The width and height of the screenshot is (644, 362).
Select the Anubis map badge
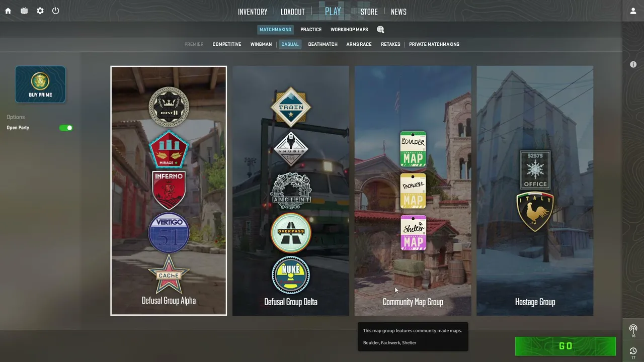(x=291, y=149)
